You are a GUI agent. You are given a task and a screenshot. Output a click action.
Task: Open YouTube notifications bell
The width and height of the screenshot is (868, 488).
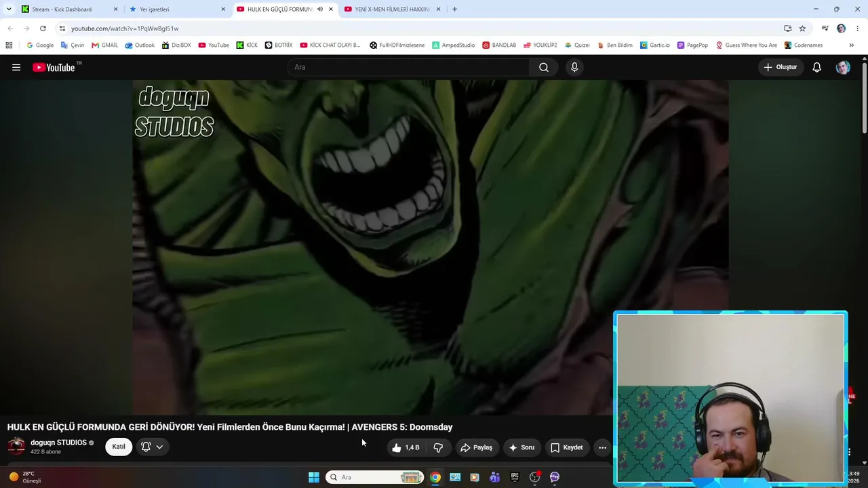pyautogui.click(x=817, y=67)
